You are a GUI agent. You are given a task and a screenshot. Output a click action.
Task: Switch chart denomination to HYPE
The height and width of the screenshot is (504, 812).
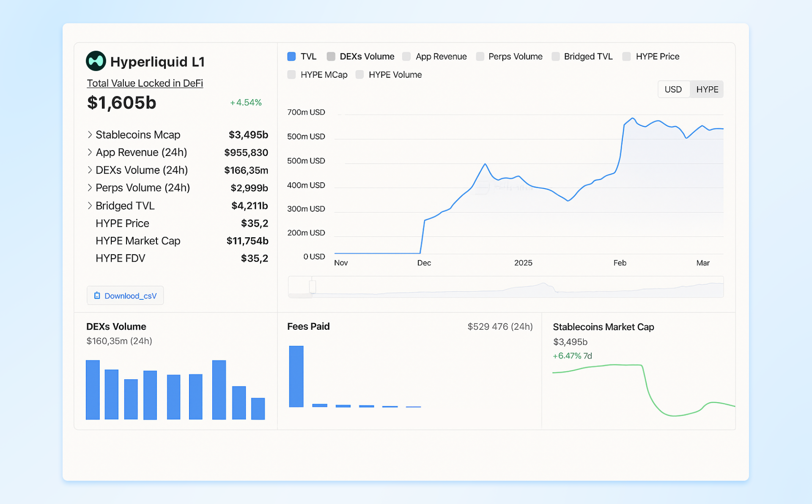[707, 90]
